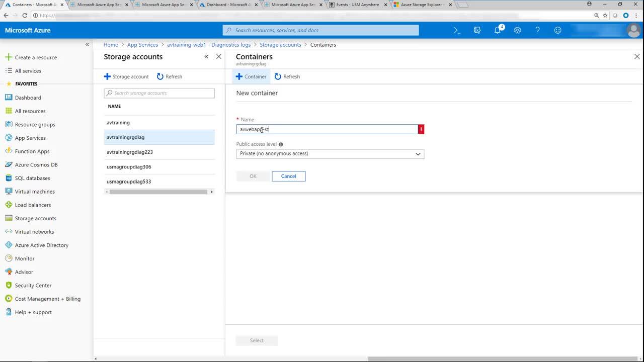Image resolution: width=644 pixels, height=362 pixels.
Task: Click the storage list horizontal scrollbar
Action: [x=158, y=192]
